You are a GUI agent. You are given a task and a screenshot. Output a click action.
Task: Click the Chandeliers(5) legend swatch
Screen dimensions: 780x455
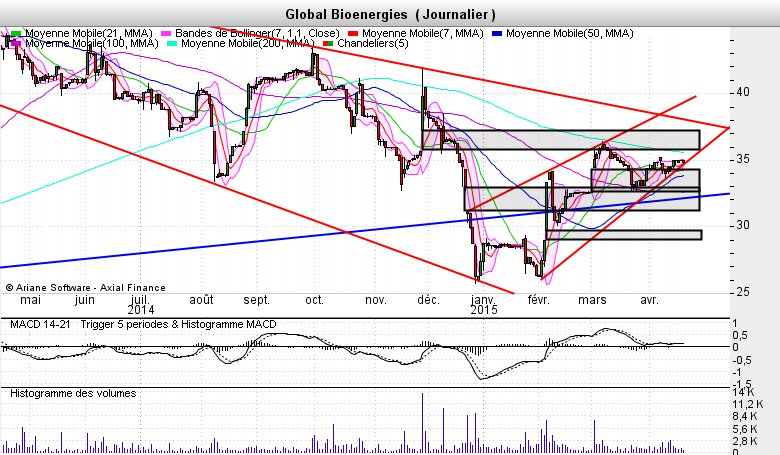tap(328, 44)
